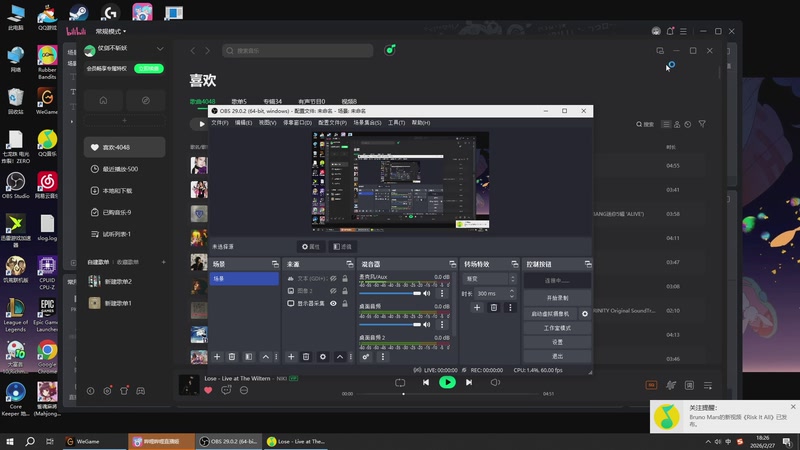Open OBS 文件(F) menu
Screen dimensions: 800x450
tap(220, 123)
